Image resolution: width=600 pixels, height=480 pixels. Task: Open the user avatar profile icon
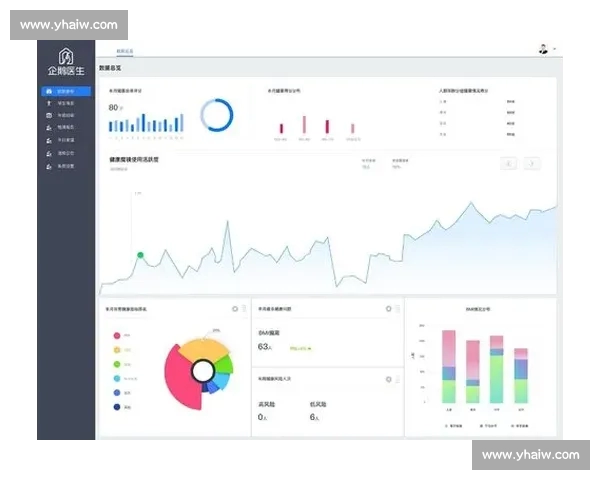[543, 48]
